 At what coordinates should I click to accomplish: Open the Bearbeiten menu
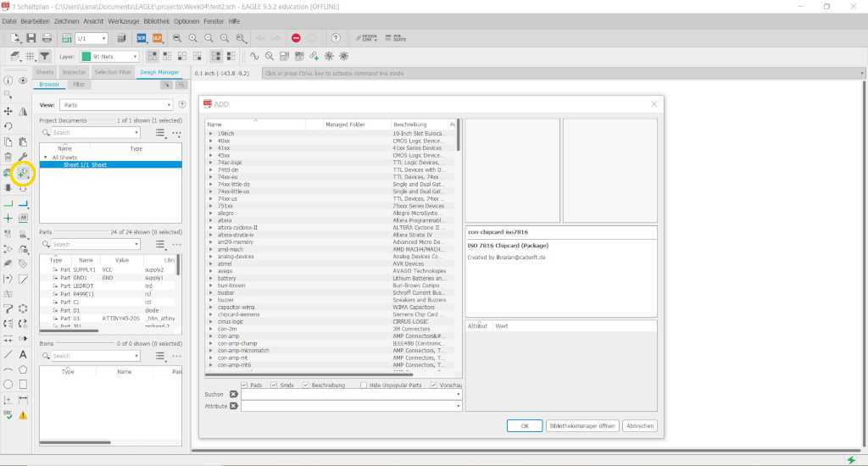(35, 21)
